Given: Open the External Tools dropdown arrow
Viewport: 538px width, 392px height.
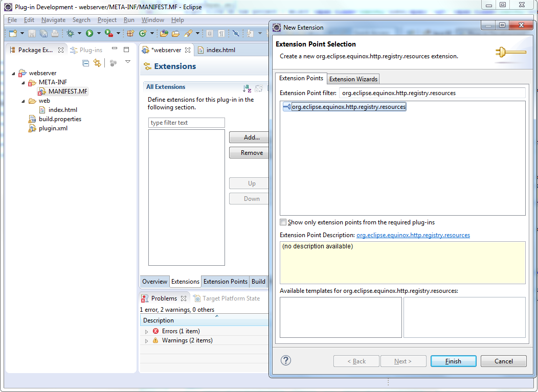Looking at the screenshot, I should click(118, 33).
